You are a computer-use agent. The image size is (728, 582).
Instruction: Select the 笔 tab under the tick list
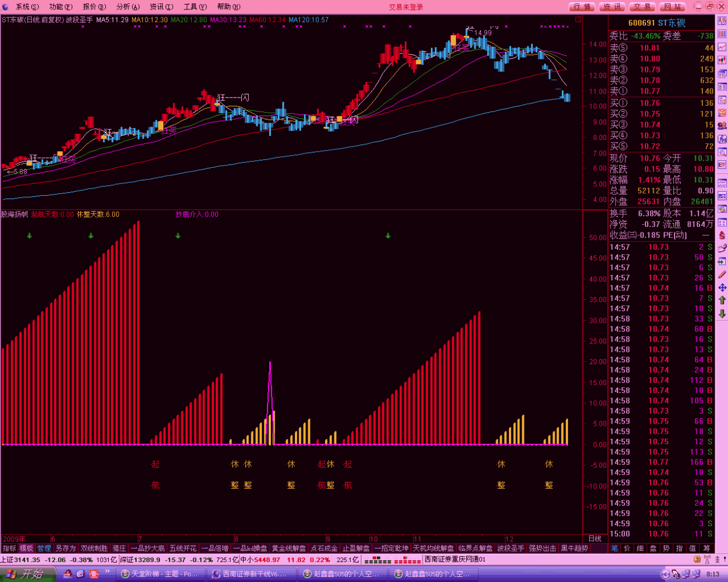pyautogui.click(x=614, y=549)
